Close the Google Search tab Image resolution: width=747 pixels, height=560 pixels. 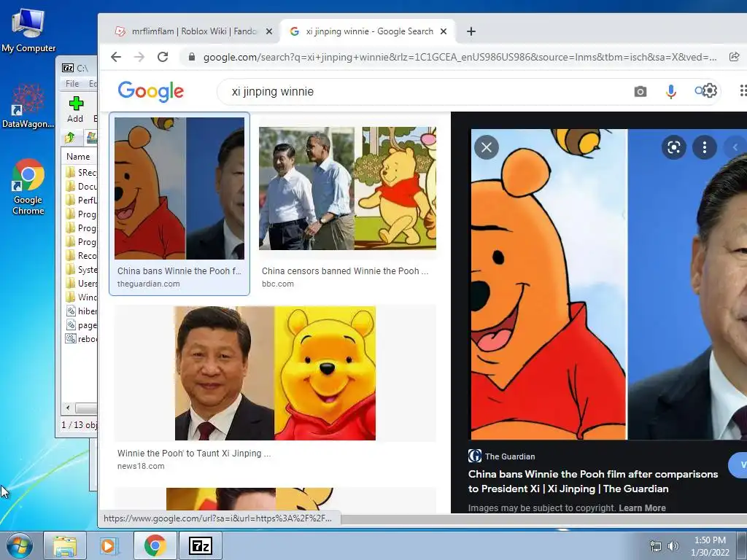point(444,31)
